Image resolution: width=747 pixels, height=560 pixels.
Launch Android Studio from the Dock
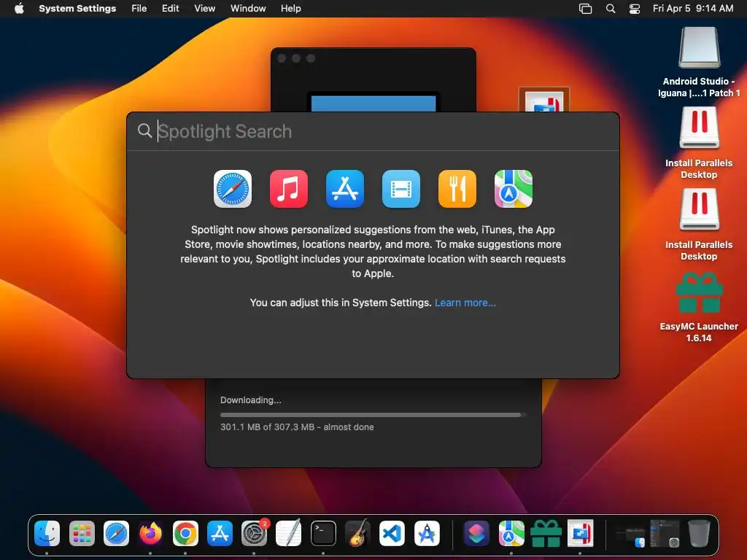coord(427,533)
